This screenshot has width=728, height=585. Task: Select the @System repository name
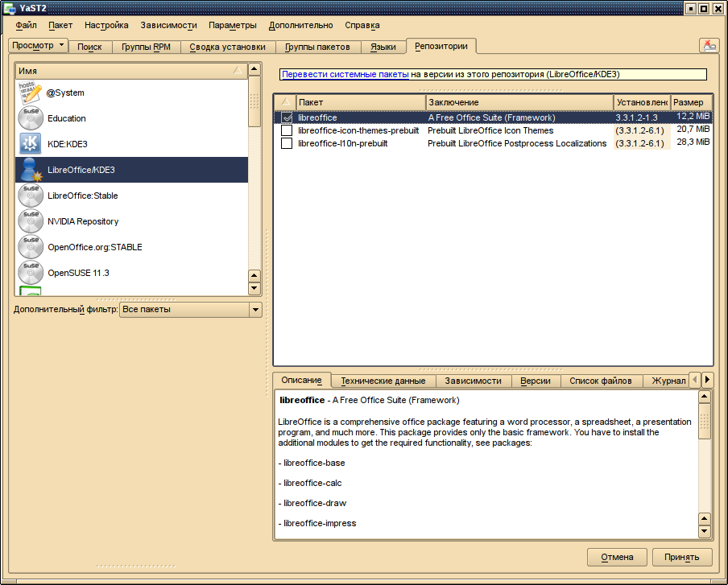coord(65,93)
